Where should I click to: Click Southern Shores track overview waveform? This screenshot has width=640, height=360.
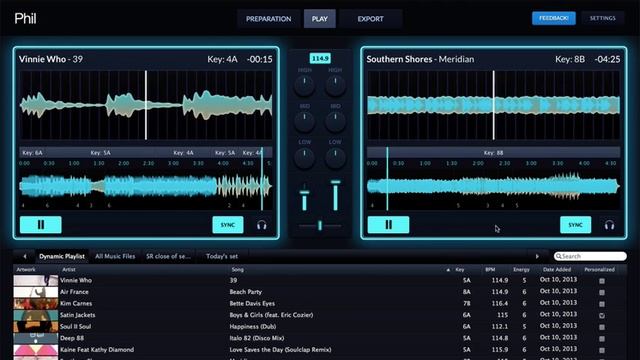point(493,186)
